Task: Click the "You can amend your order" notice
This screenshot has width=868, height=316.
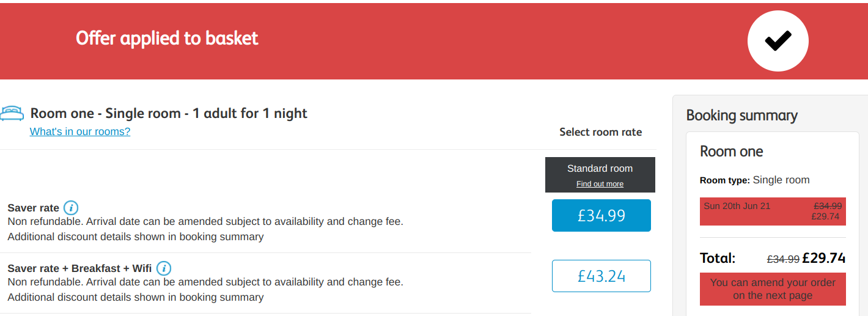Action: pos(772,289)
